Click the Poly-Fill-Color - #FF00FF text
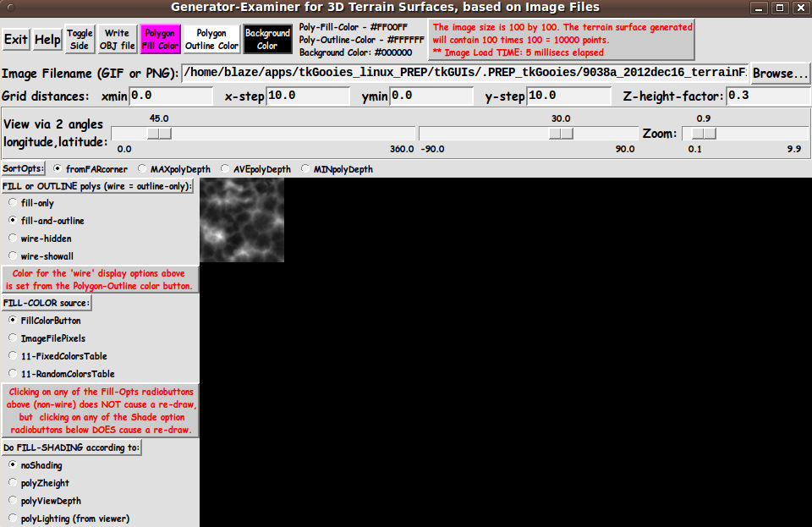 [354, 27]
